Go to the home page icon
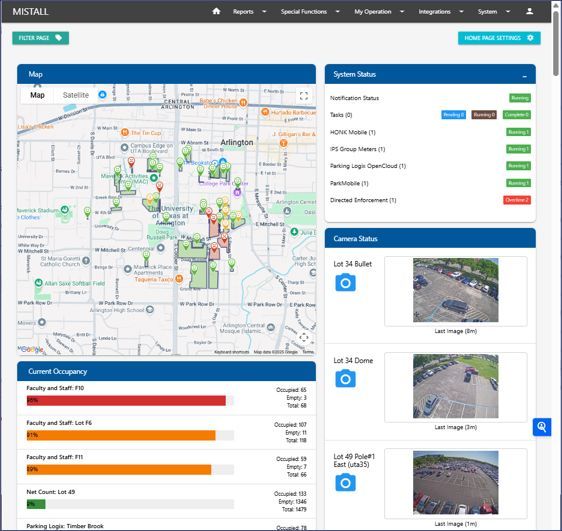This screenshot has height=531, width=562. tap(216, 11)
